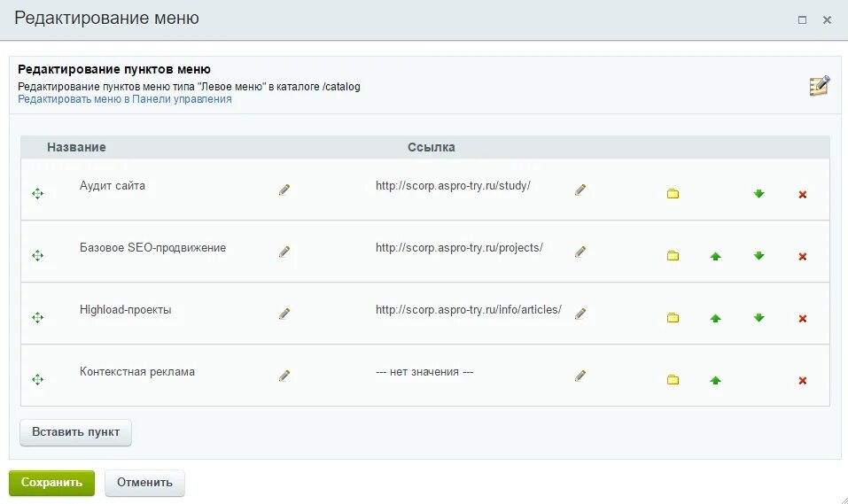Edit the нет значения link field pencil
848x504 pixels.
point(580,376)
